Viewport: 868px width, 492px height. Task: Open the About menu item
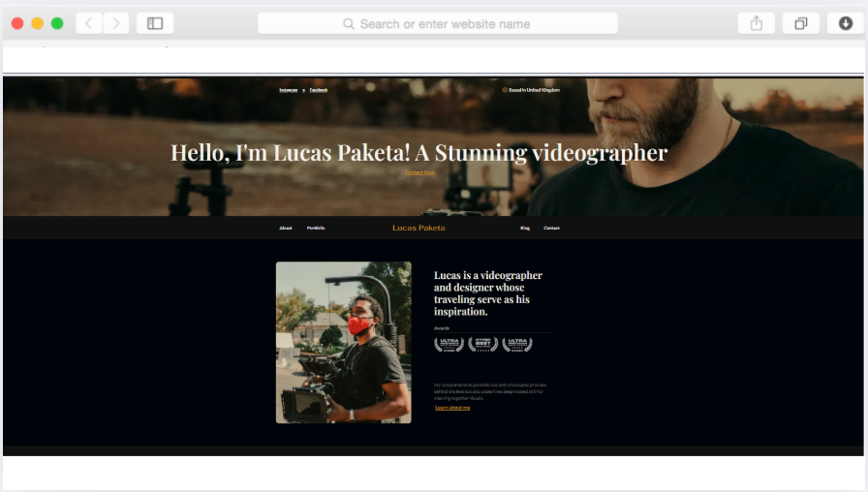pos(286,229)
